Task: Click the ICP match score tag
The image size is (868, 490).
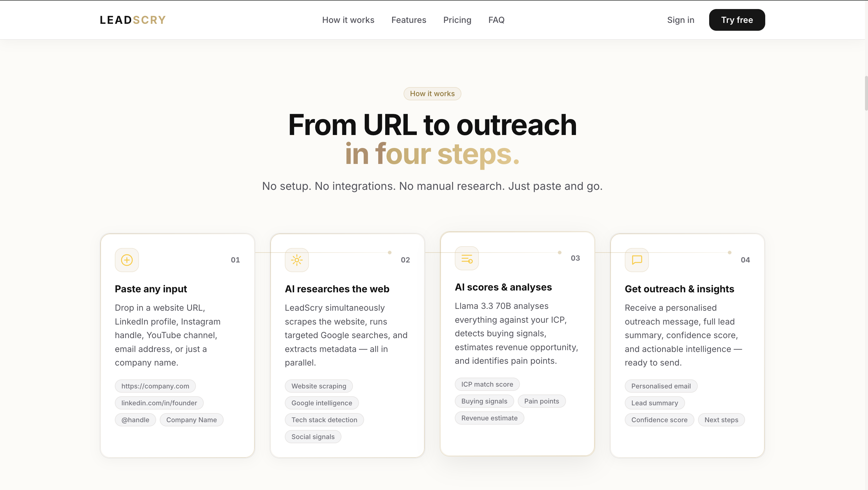Action: (x=487, y=384)
